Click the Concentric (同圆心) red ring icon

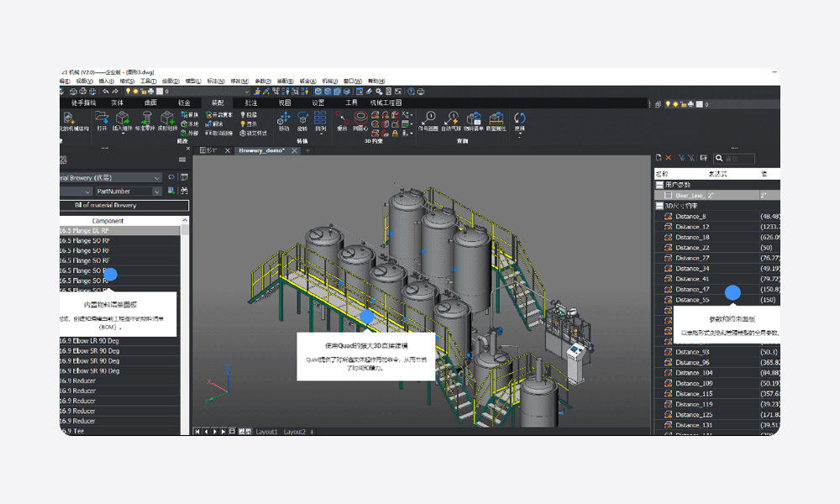pos(360,117)
